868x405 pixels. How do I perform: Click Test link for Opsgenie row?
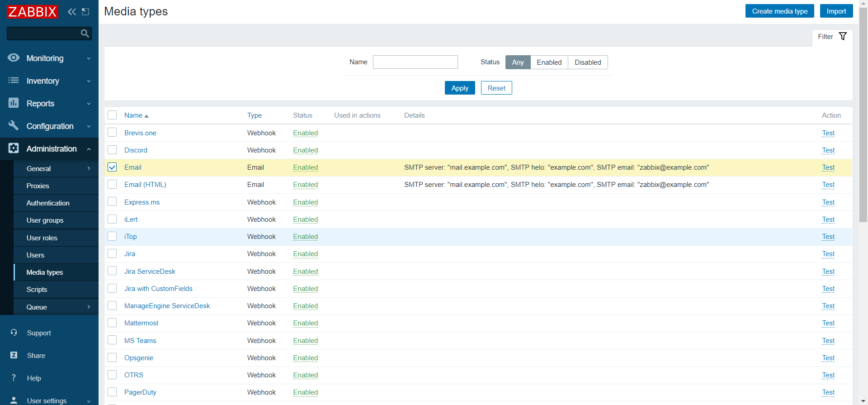click(x=828, y=358)
